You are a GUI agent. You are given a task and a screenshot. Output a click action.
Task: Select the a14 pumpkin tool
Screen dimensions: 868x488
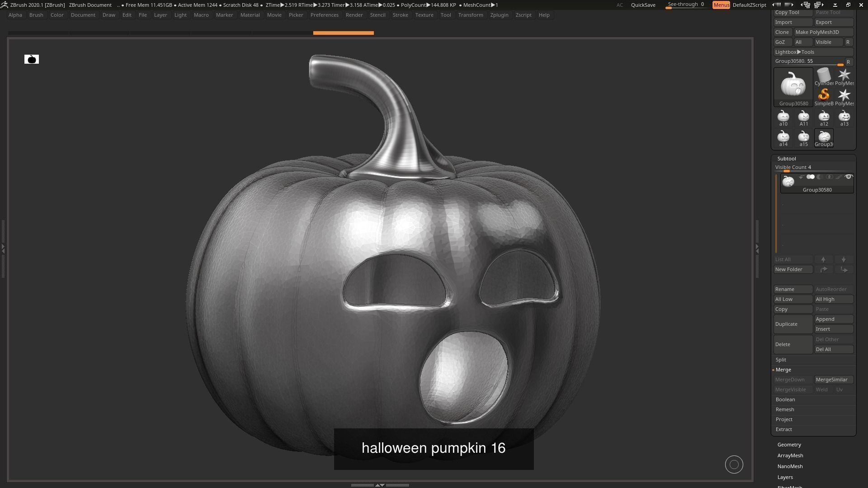point(783,139)
